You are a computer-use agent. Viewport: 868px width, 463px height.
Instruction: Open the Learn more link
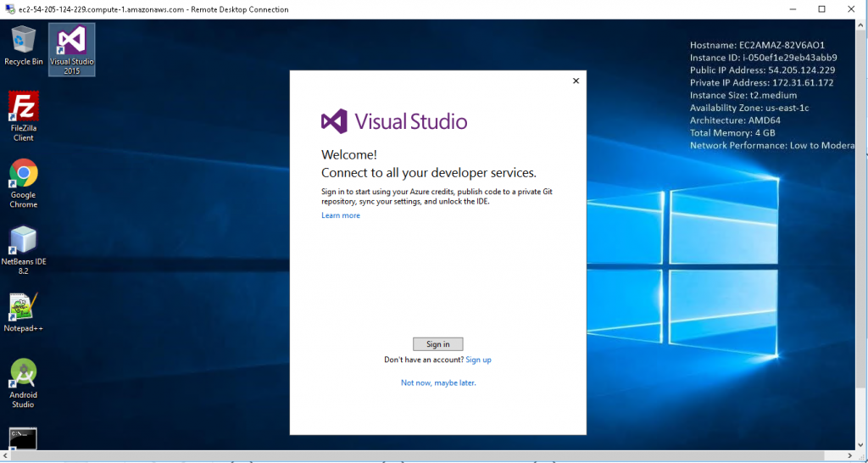tap(341, 215)
